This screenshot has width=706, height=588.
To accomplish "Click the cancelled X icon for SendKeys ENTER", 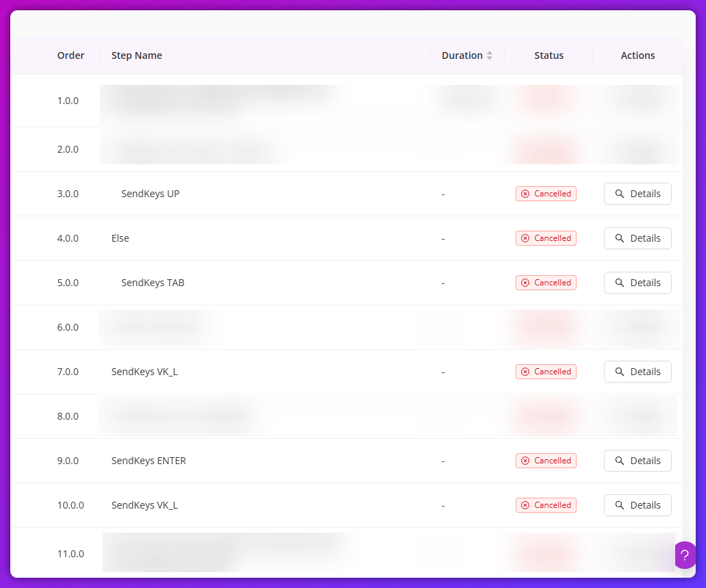I will [x=525, y=461].
